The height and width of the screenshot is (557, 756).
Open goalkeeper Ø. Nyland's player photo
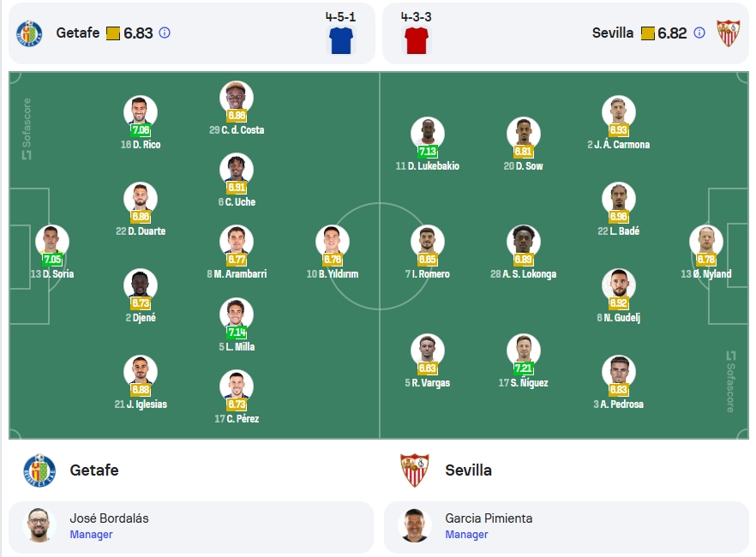pos(706,242)
